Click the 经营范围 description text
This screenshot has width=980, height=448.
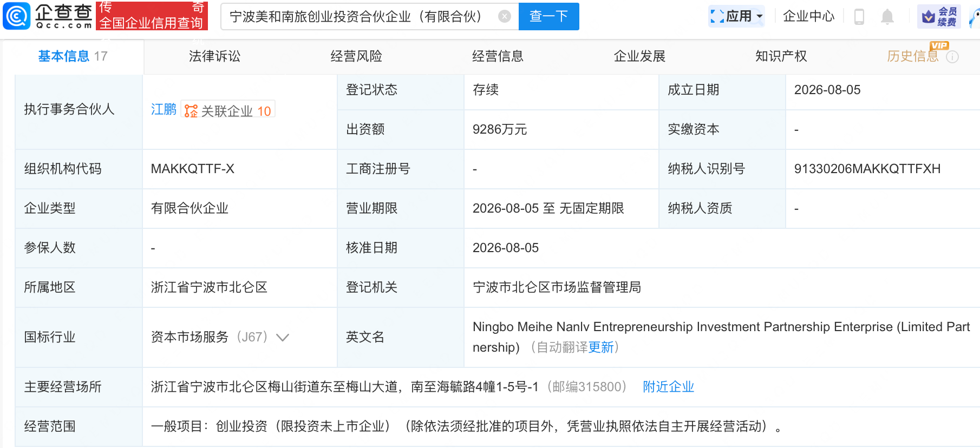tap(466, 426)
